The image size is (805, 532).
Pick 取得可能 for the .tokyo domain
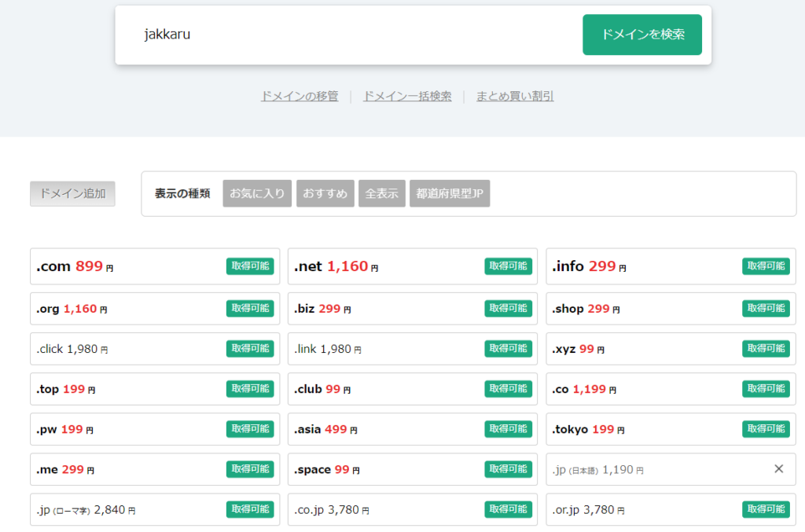(x=766, y=429)
